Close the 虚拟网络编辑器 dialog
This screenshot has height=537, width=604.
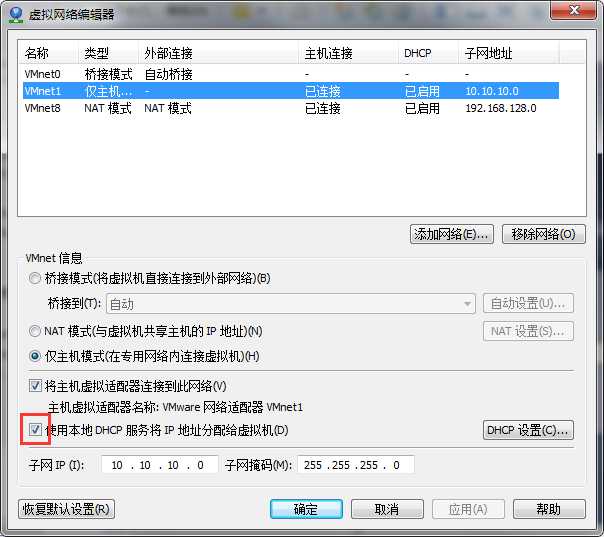tap(573, 10)
